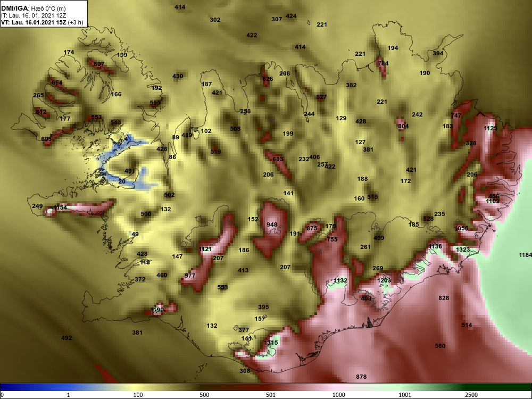Click the map value '491'

[130, 171]
